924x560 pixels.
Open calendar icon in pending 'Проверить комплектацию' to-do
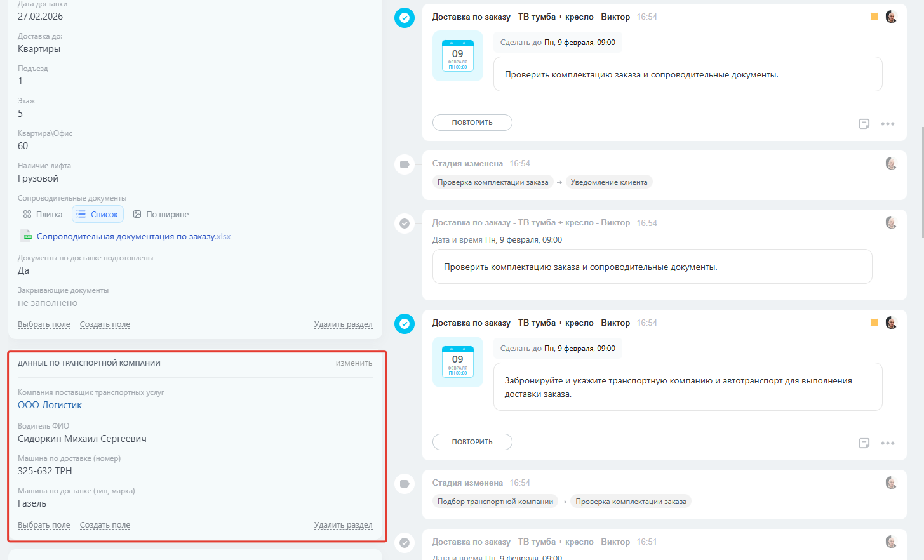tap(458, 56)
